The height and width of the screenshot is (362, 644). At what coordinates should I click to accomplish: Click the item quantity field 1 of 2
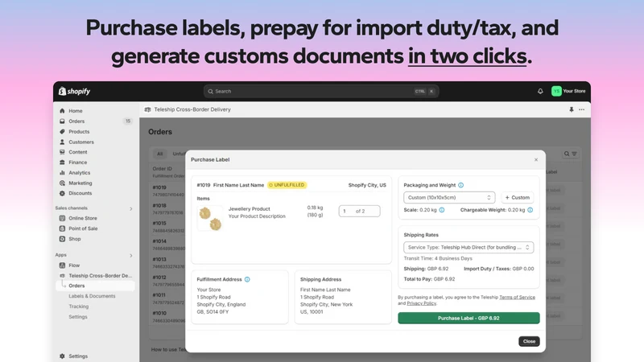pyautogui.click(x=359, y=211)
